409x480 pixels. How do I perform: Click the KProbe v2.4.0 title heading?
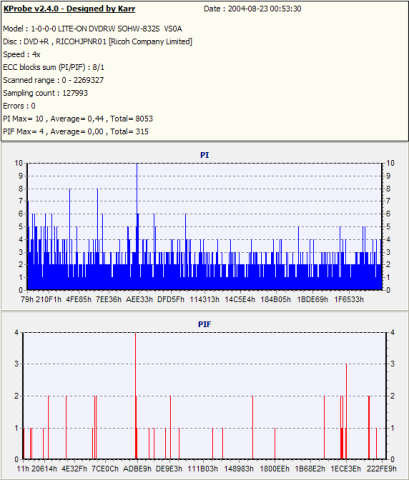[x=69, y=9]
